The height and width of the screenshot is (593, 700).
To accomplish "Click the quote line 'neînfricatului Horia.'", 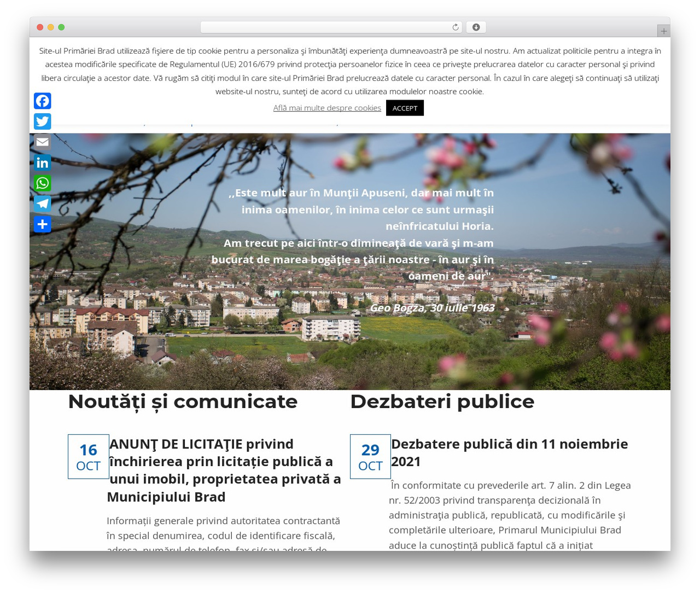I will point(440,226).
